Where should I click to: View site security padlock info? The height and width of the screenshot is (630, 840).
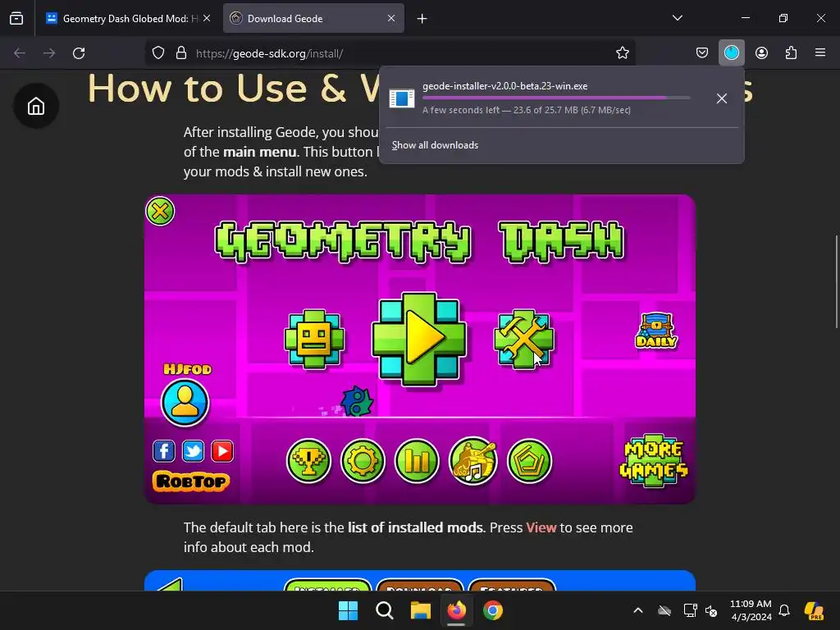181,53
